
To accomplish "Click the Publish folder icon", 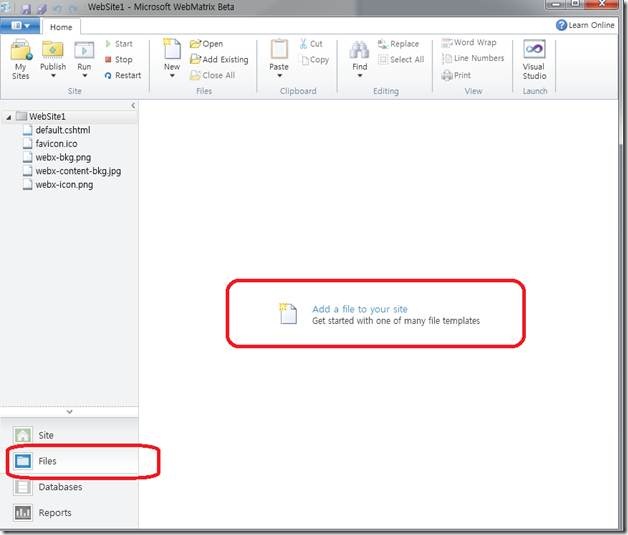I will 53,50.
